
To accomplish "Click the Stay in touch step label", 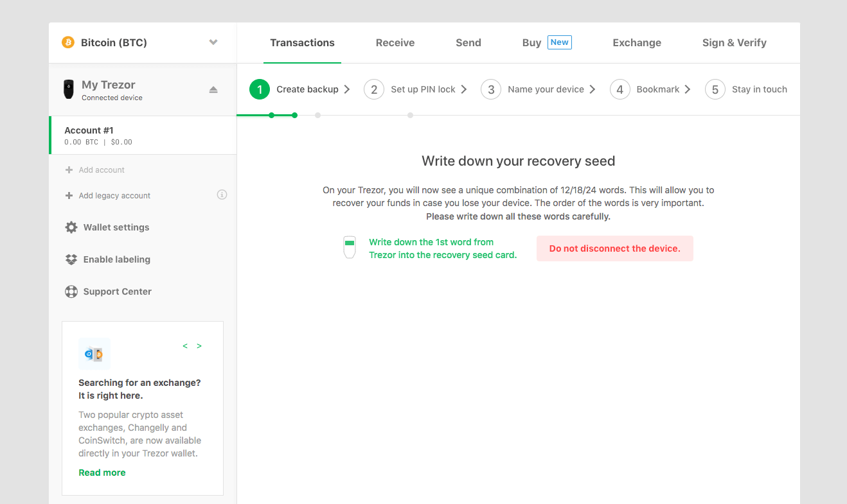I will pos(760,89).
